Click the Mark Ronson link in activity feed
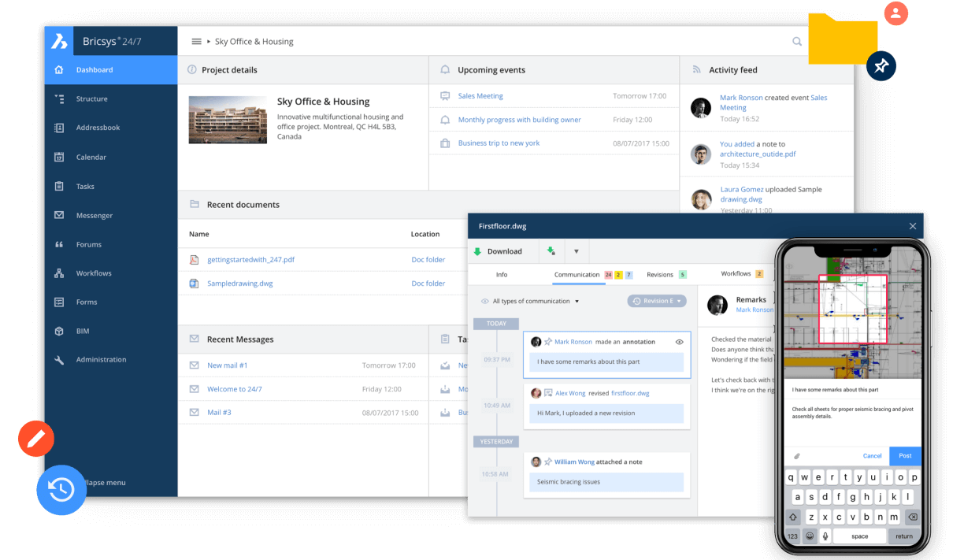 [x=741, y=98]
